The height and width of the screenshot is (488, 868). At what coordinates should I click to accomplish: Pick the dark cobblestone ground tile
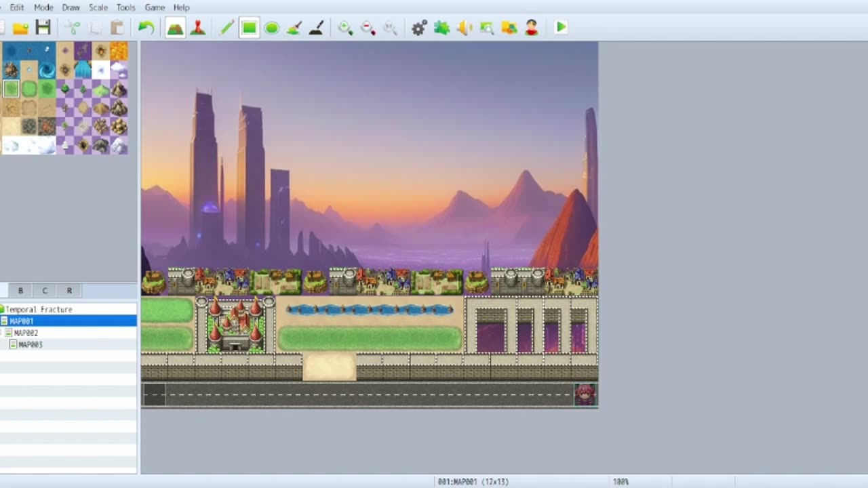28,126
